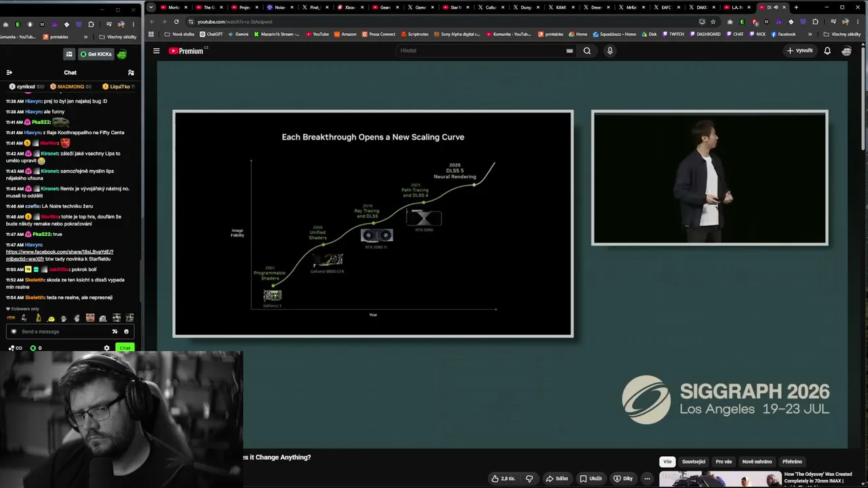This screenshot has width=868, height=488.
Task: Open the Chrome apps grid in bookmarks bar
Action: (151, 34)
